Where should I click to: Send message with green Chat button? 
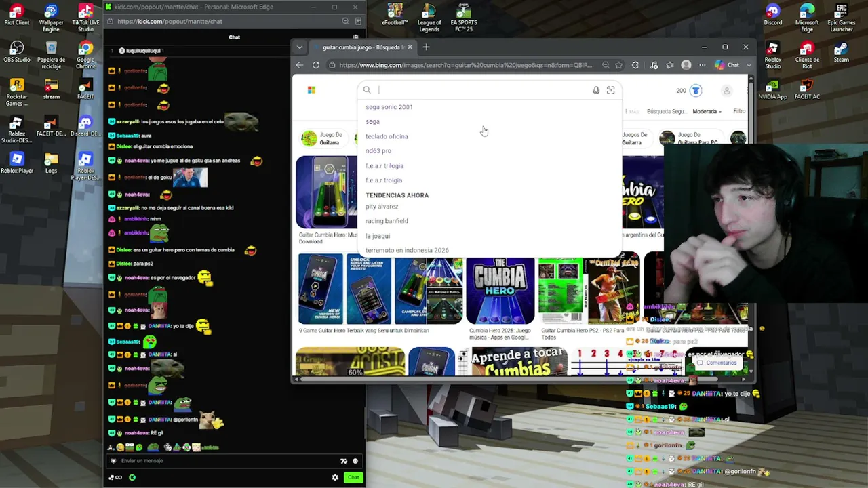(353, 477)
